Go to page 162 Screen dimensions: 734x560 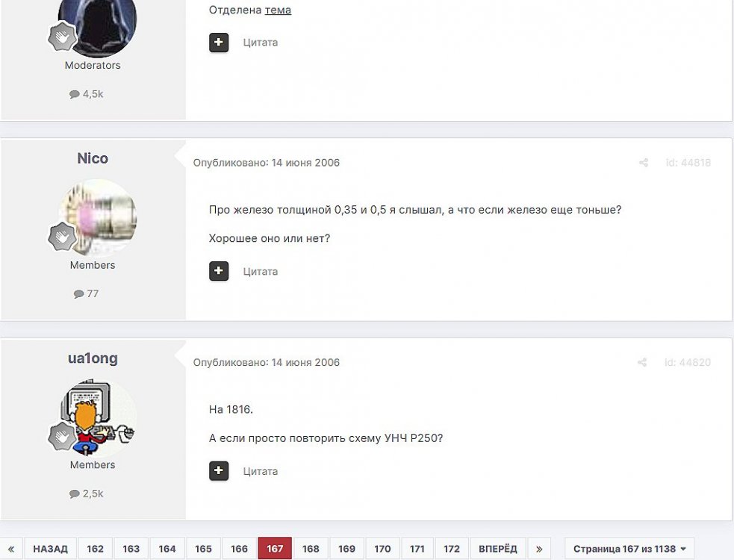(x=95, y=549)
